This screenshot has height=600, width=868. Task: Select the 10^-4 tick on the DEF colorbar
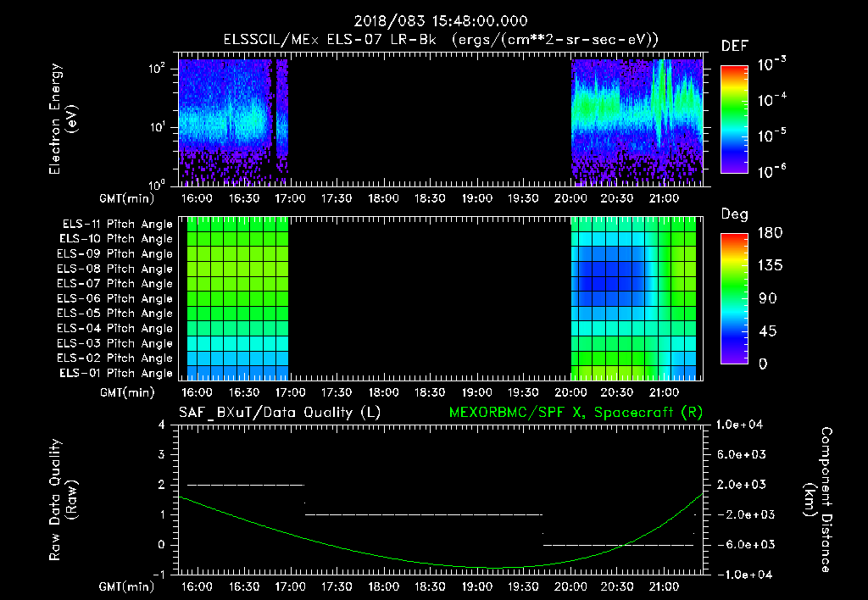coord(771,100)
